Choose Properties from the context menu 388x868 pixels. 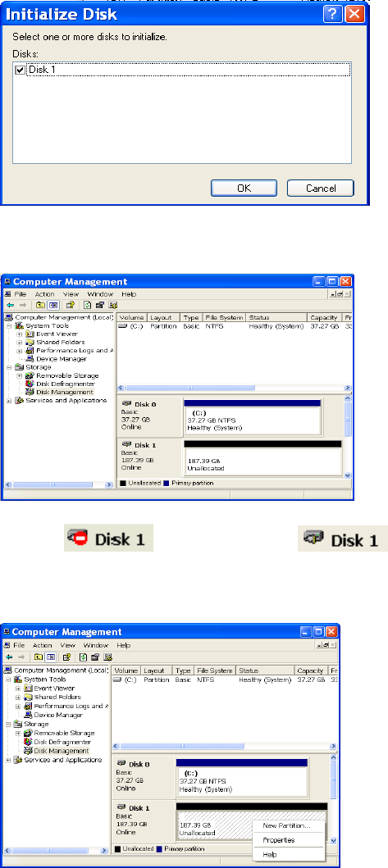tap(279, 840)
